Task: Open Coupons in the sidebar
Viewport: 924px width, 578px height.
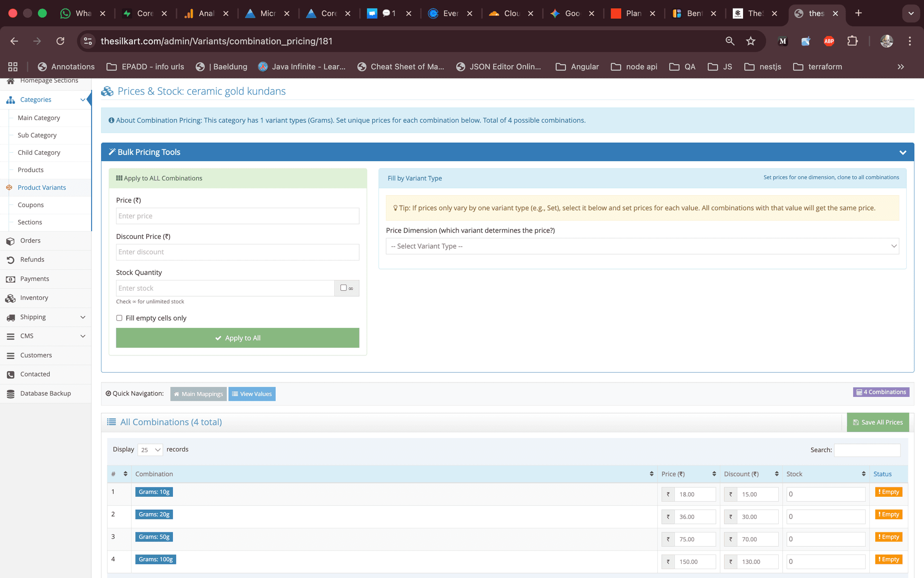Action: point(31,205)
